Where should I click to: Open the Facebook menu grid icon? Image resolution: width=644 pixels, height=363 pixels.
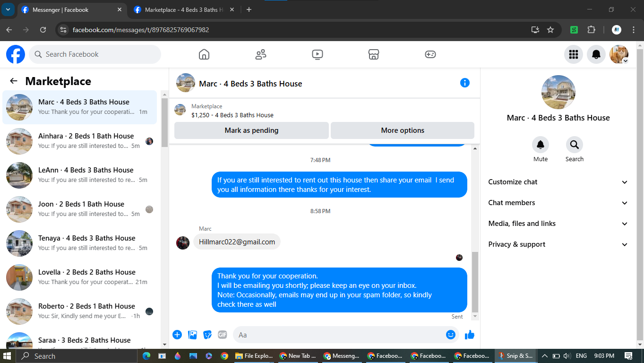click(x=574, y=54)
